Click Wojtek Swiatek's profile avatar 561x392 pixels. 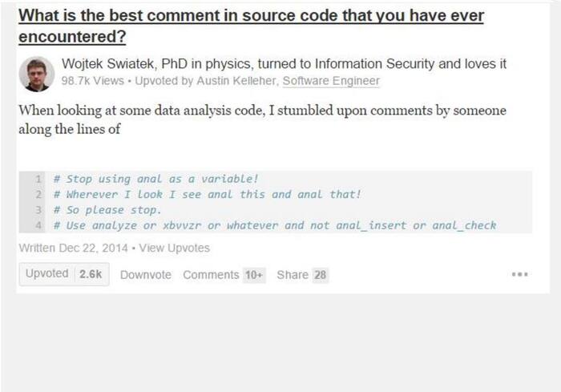click(x=35, y=74)
